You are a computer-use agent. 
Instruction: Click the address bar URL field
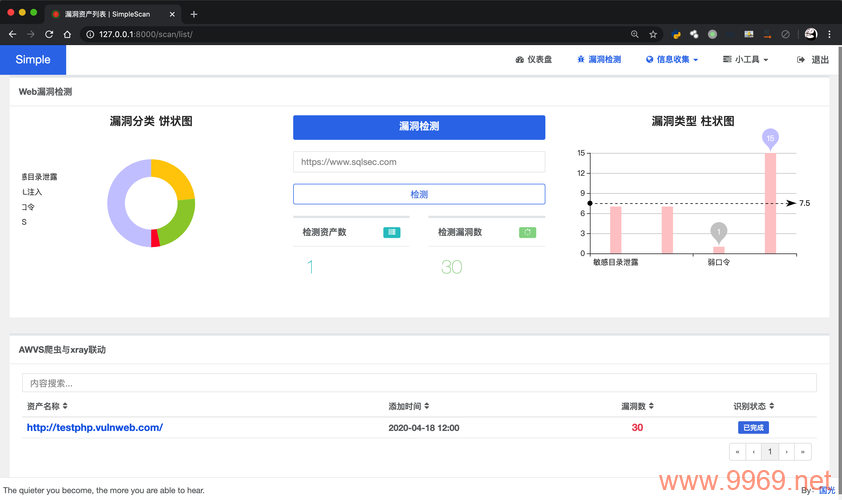(x=354, y=34)
